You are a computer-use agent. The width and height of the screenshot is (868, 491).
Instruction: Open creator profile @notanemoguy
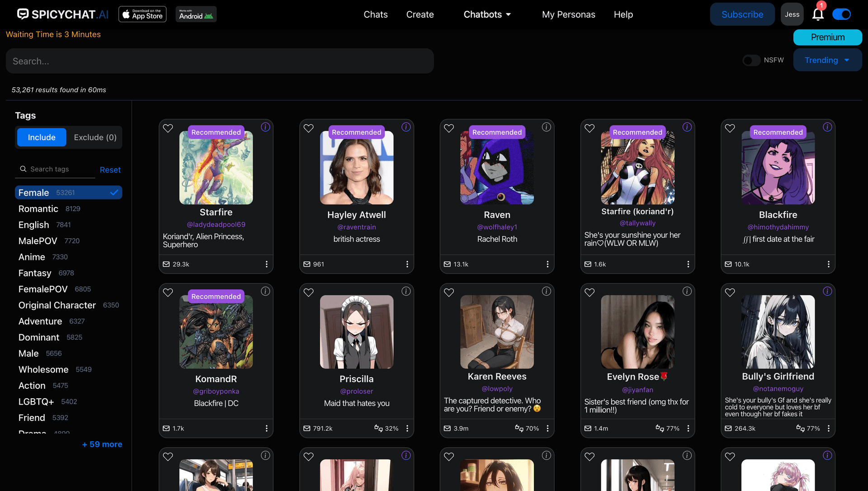click(778, 388)
